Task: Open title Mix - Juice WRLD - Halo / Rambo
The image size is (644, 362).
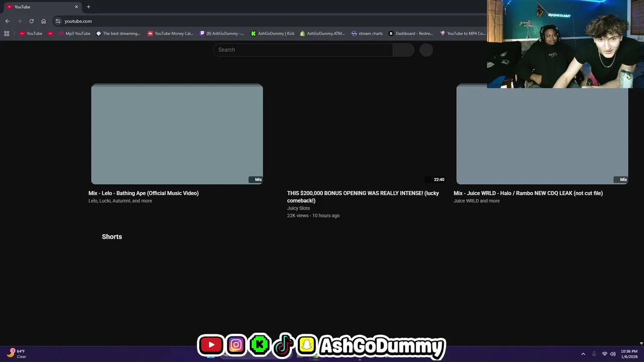Action: [528, 193]
